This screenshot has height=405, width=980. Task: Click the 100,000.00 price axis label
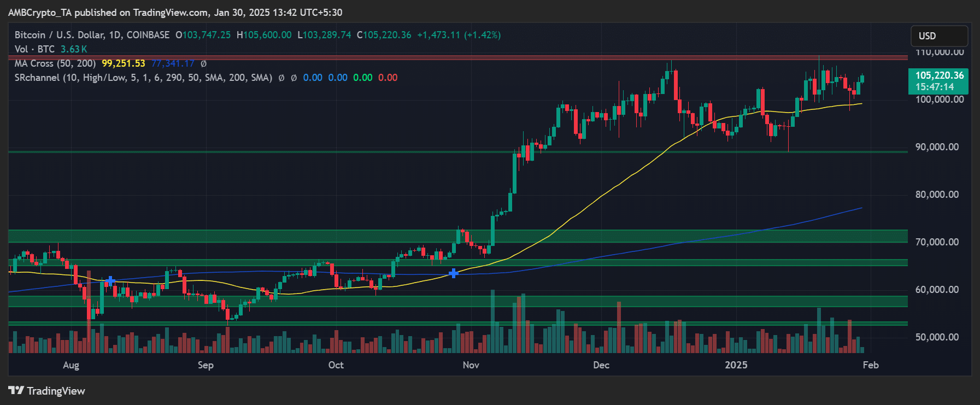pos(940,99)
